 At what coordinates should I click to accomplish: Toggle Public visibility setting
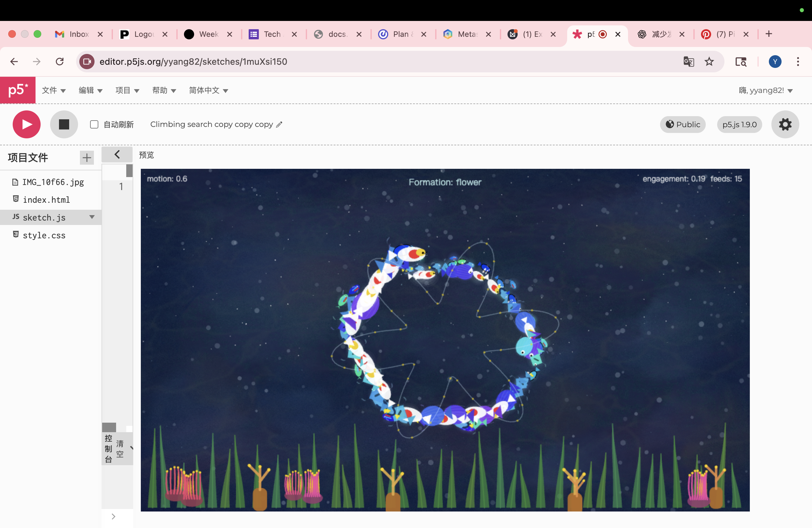click(x=682, y=125)
